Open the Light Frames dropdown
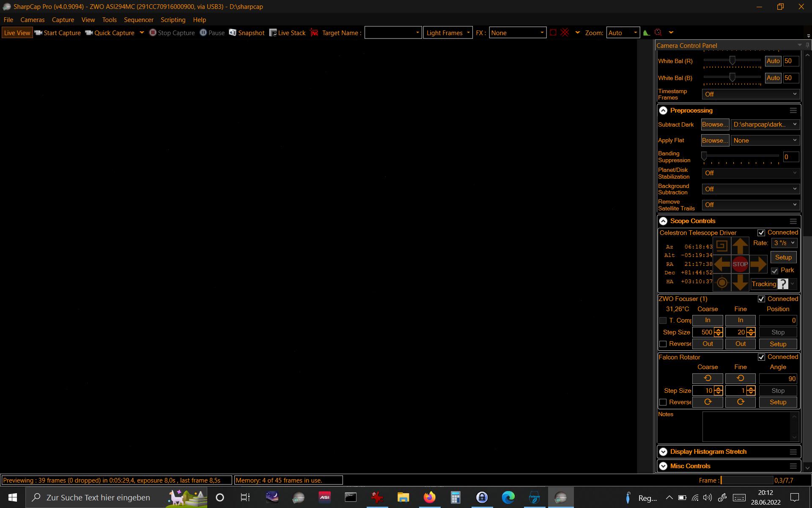This screenshot has width=812, height=508. [448, 33]
